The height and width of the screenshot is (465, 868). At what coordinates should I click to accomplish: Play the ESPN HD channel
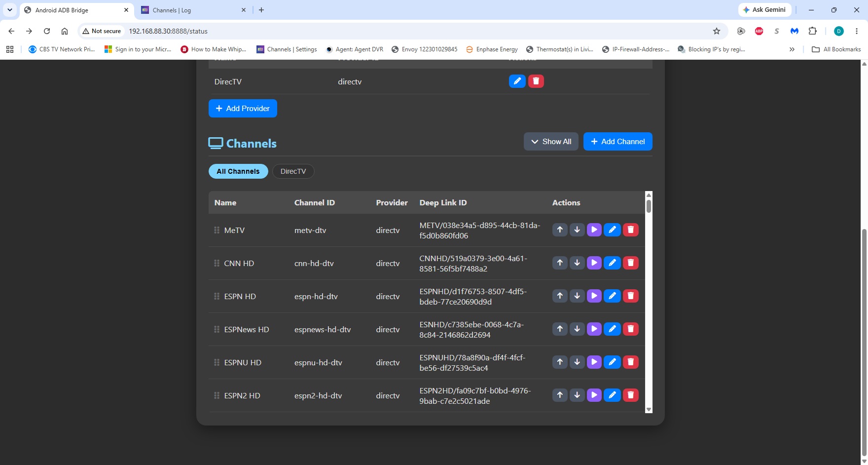tap(594, 296)
